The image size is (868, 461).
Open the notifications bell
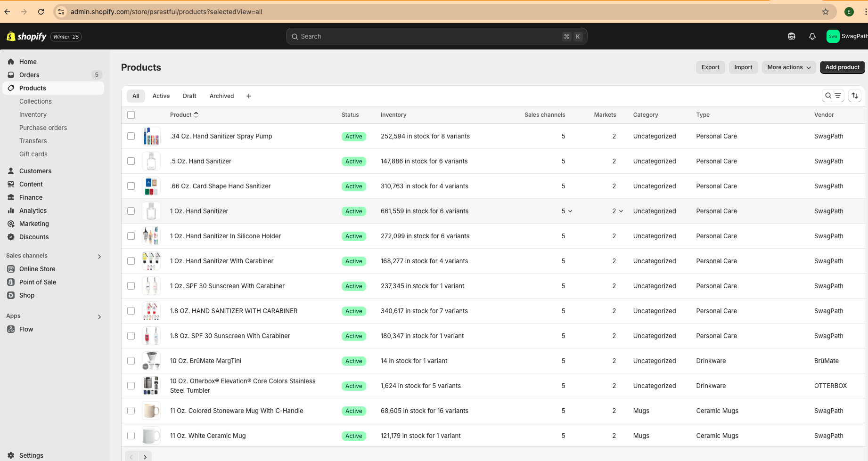pyautogui.click(x=812, y=36)
